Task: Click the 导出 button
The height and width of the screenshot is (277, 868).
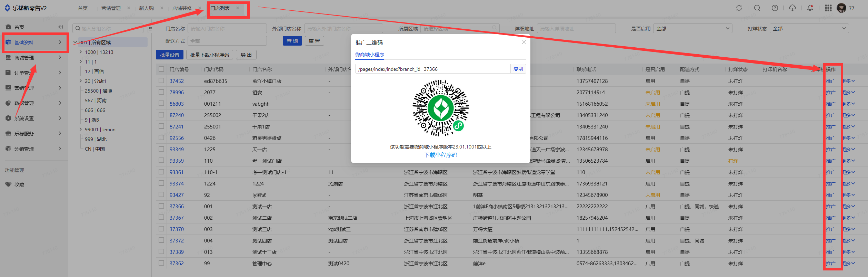Action: [x=246, y=55]
